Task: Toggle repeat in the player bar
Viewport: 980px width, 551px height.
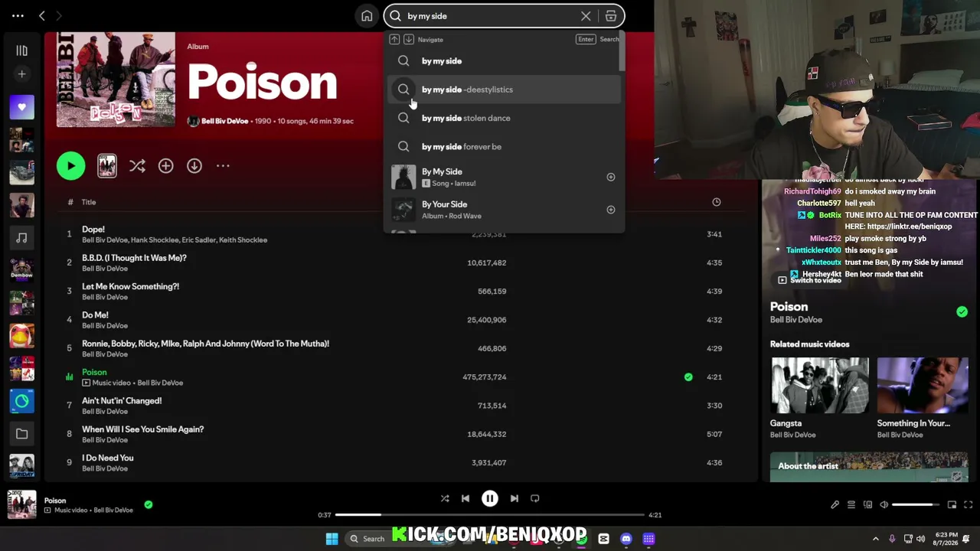Action: coord(535,499)
